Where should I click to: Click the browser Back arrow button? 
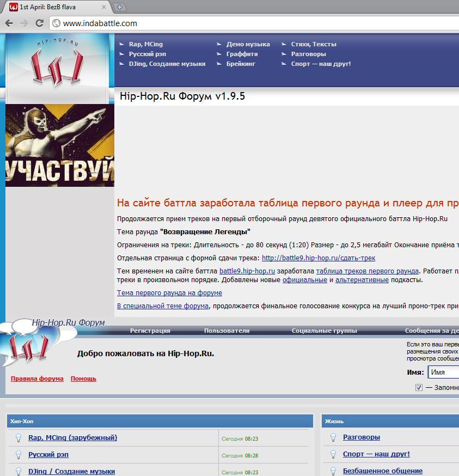click(x=9, y=23)
